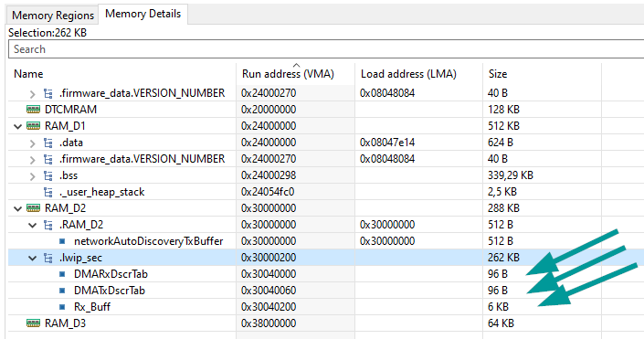Click the .RAM_D2 section tree icon
This screenshot has width=644, height=339.
click(x=48, y=225)
